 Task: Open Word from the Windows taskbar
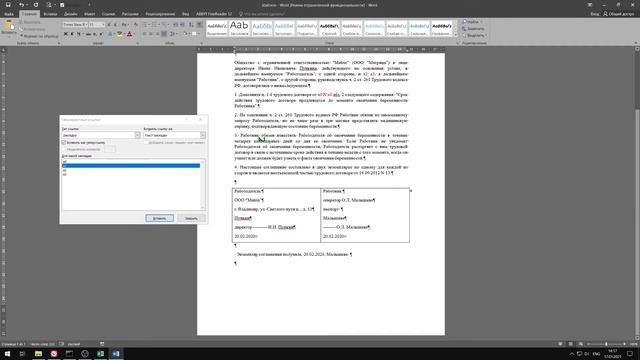coord(116,353)
